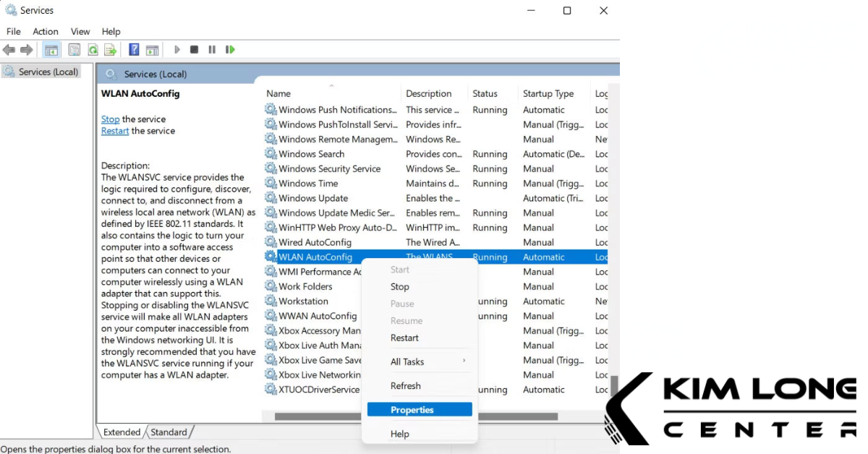The width and height of the screenshot is (868, 454).
Task: Click the Restart Service toolbar icon
Action: click(230, 50)
